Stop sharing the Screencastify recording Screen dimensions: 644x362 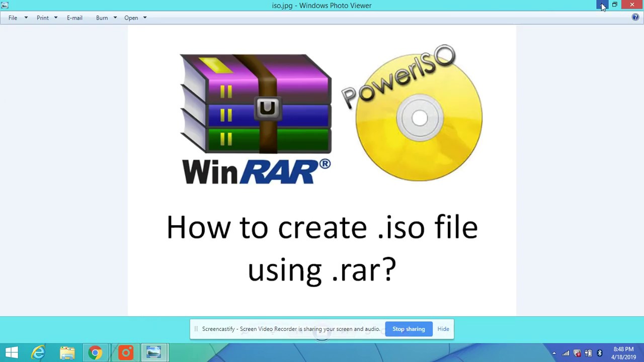409,329
